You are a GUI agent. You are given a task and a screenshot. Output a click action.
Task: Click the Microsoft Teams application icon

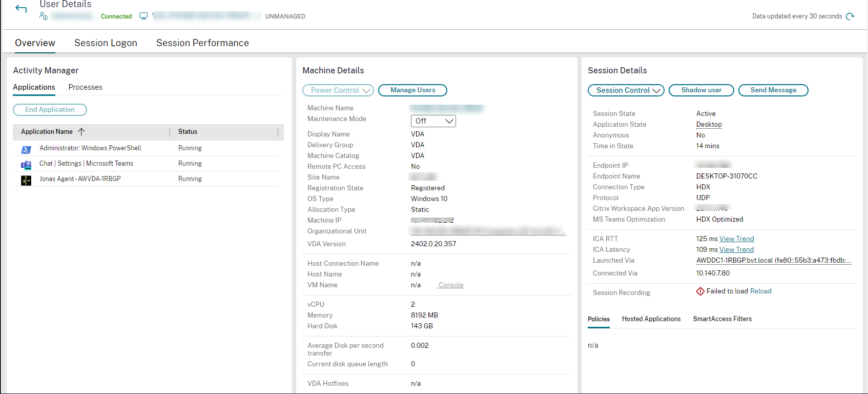tap(26, 165)
